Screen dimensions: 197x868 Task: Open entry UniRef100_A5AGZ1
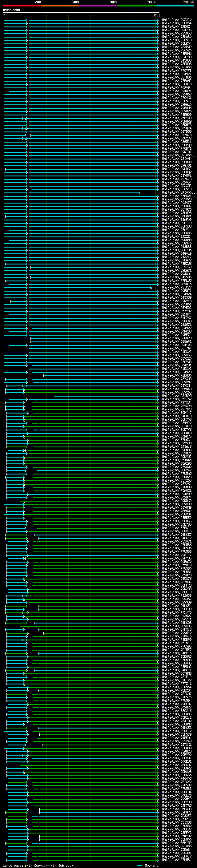(177, 491)
